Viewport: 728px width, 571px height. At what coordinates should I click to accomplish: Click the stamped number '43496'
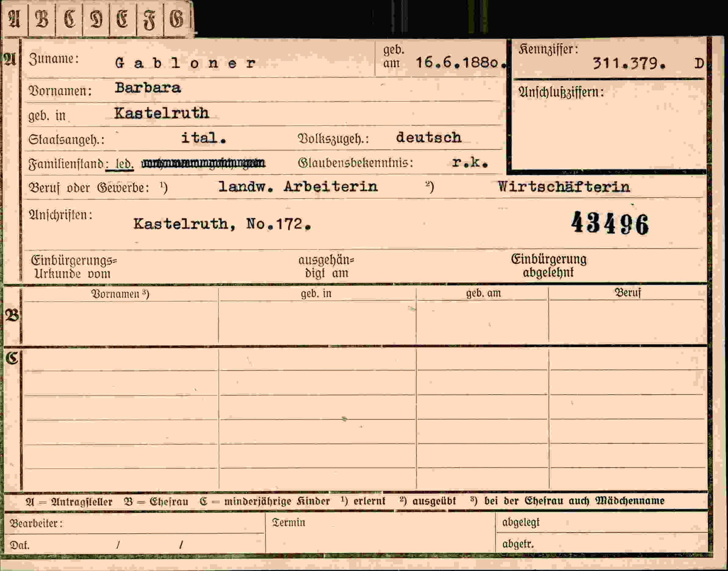(610, 224)
